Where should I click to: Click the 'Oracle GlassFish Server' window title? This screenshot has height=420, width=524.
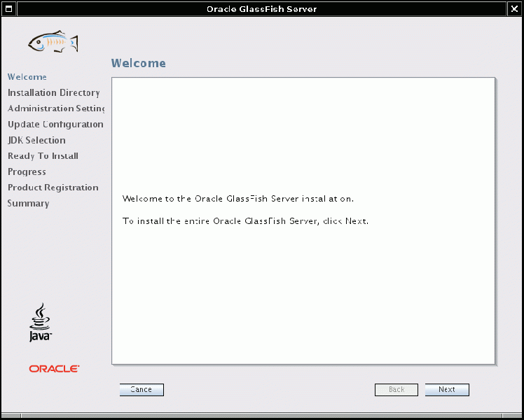click(262, 9)
